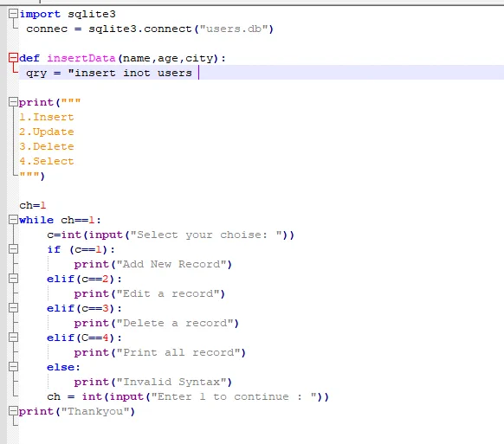Click the "Select your choise: " string

[206, 235]
